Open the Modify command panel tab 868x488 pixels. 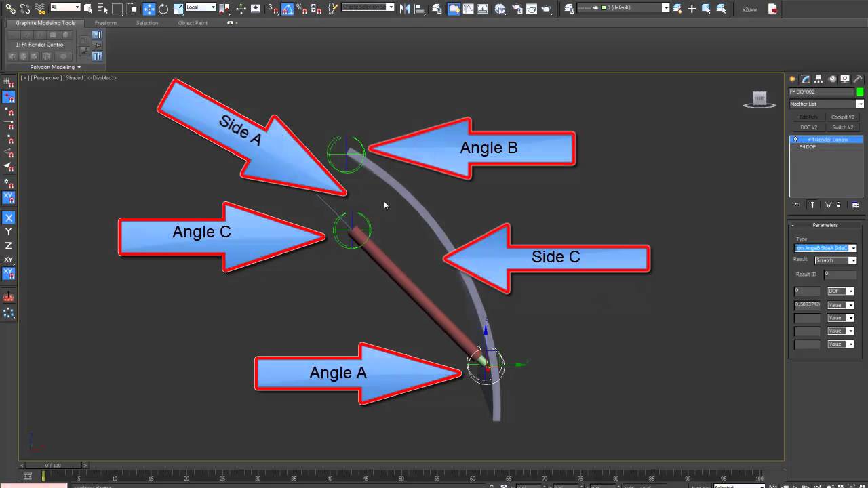pos(806,79)
